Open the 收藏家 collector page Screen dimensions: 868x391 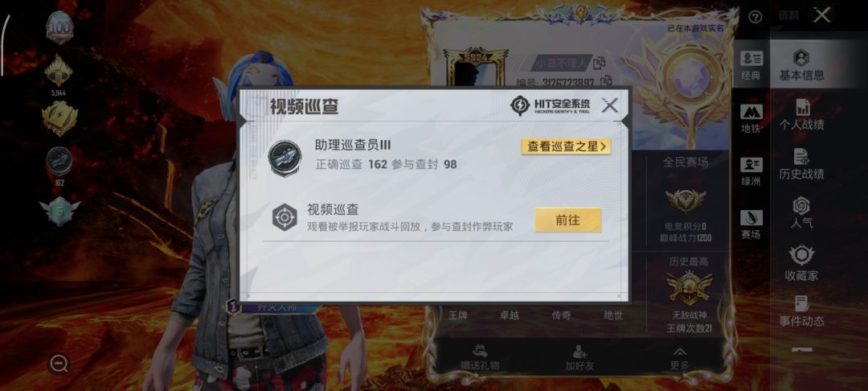click(801, 263)
